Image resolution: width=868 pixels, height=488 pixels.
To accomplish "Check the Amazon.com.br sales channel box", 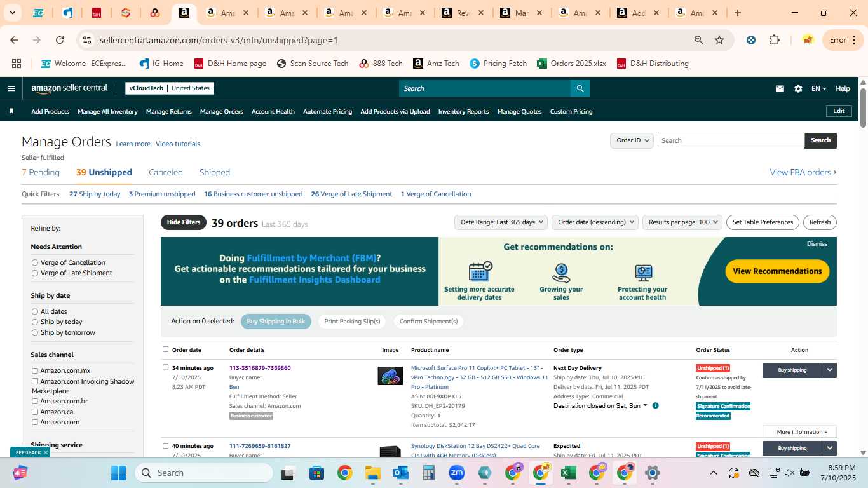I will point(35,401).
